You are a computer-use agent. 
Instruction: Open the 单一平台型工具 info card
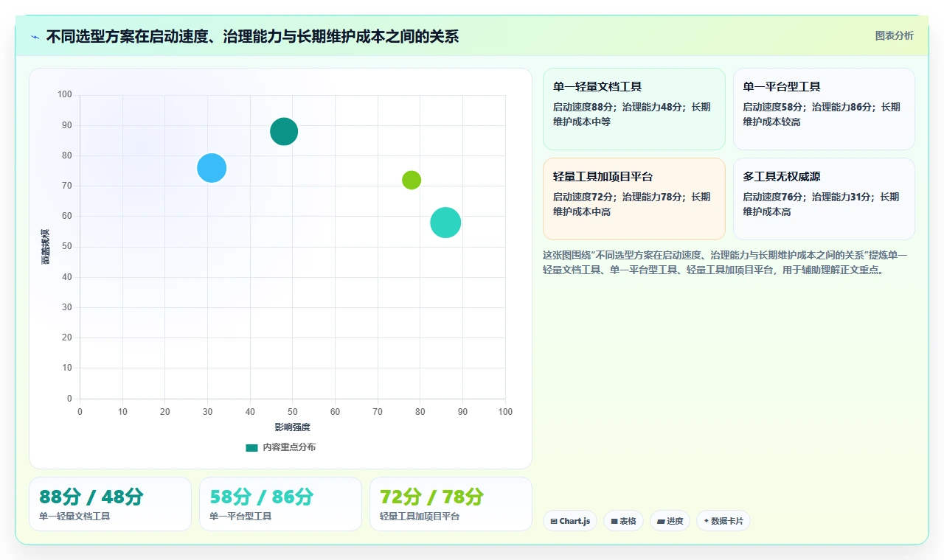pos(824,109)
